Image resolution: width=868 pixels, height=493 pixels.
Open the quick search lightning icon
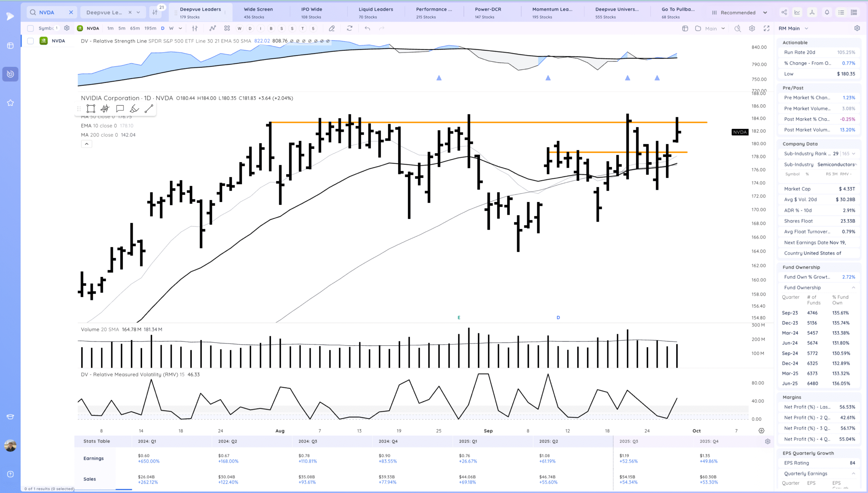737,28
